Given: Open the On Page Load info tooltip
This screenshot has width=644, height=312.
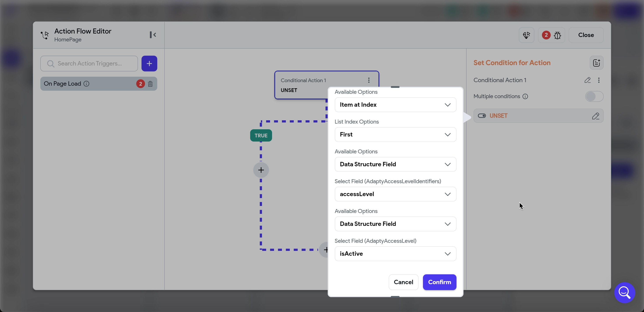Looking at the screenshot, I should pyautogui.click(x=86, y=84).
